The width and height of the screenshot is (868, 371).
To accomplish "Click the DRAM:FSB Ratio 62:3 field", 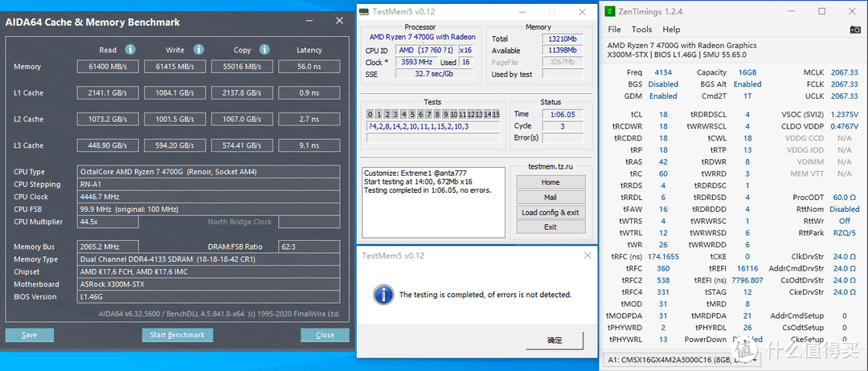I will [310, 247].
